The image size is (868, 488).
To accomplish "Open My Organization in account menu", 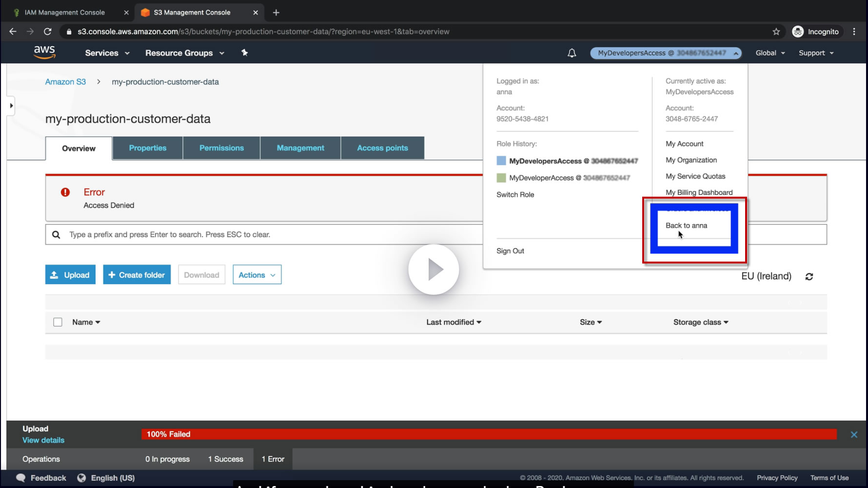I will 691,160.
